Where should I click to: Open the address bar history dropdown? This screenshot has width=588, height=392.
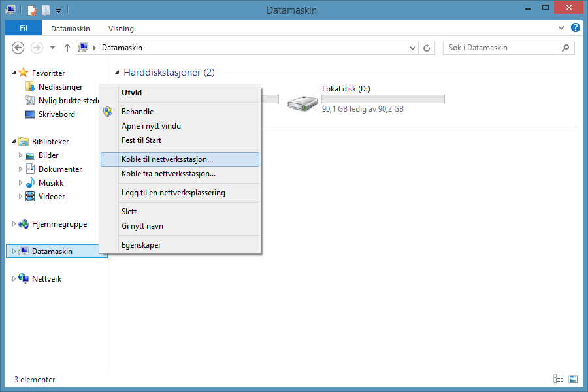412,48
